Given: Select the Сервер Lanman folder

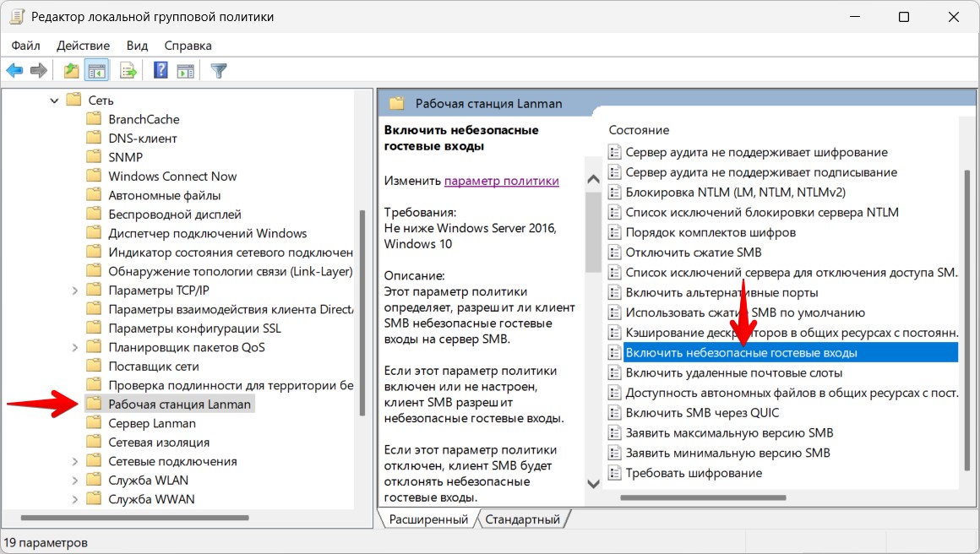Looking at the screenshot, I should click(151, 423).
